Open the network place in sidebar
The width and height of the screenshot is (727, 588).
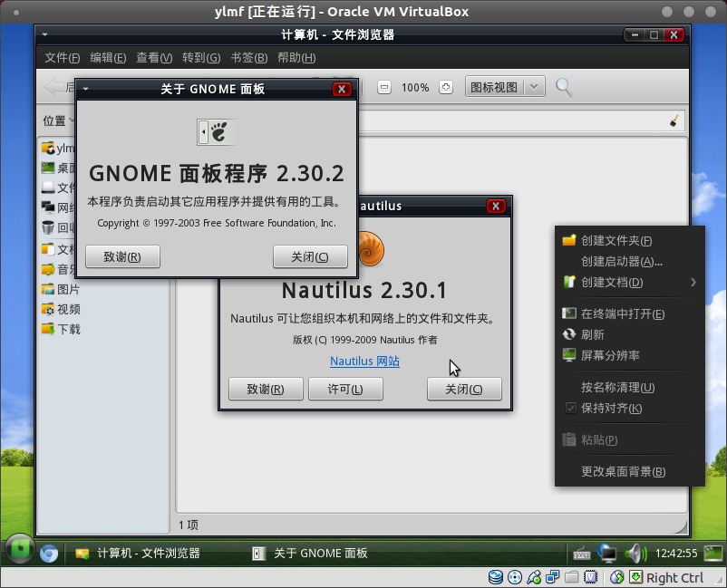pyautogui.click(x=57, y=207)
